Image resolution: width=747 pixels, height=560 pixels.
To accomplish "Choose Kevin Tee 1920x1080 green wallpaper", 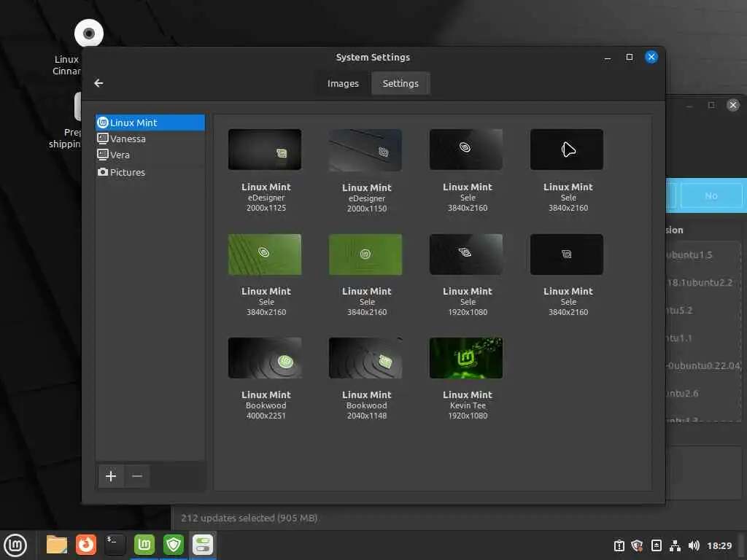I will (466, 358).
